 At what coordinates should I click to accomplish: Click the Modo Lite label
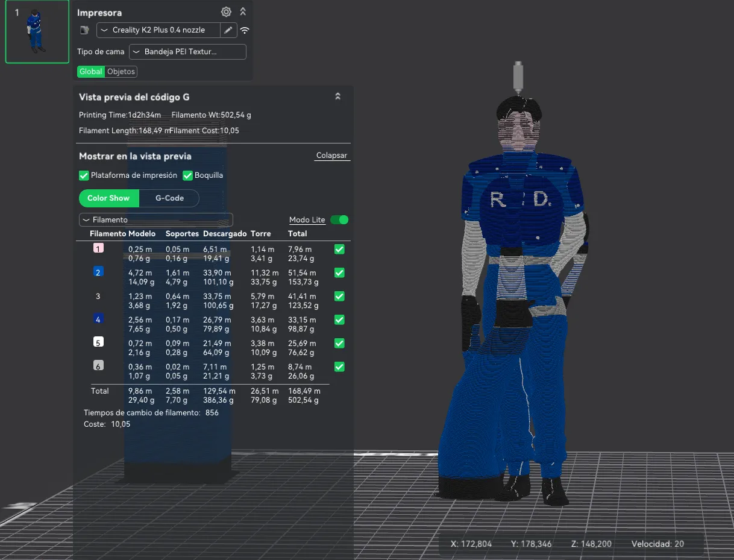pos(307,220)
